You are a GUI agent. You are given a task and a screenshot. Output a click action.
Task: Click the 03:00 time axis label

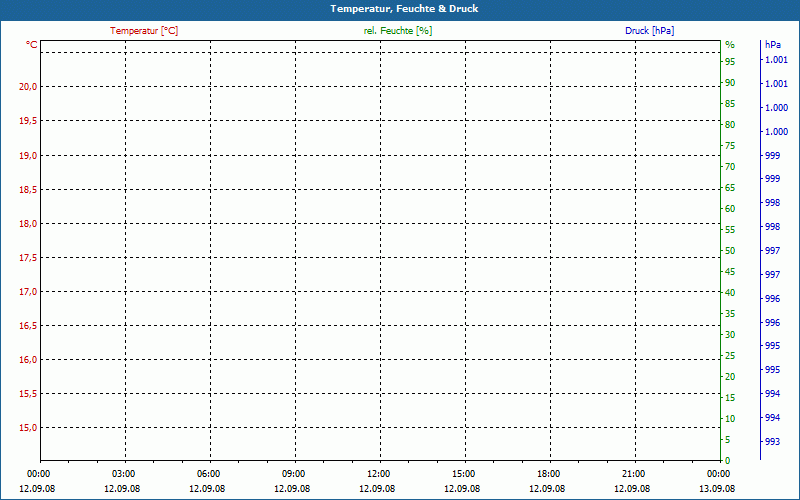pyautogui.click(x=123, y=474)
